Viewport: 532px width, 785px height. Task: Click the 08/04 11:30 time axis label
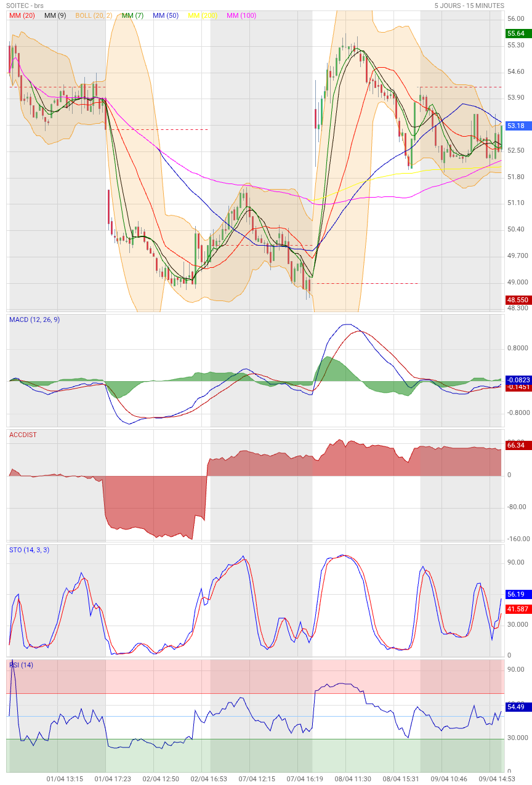point(353,779)
